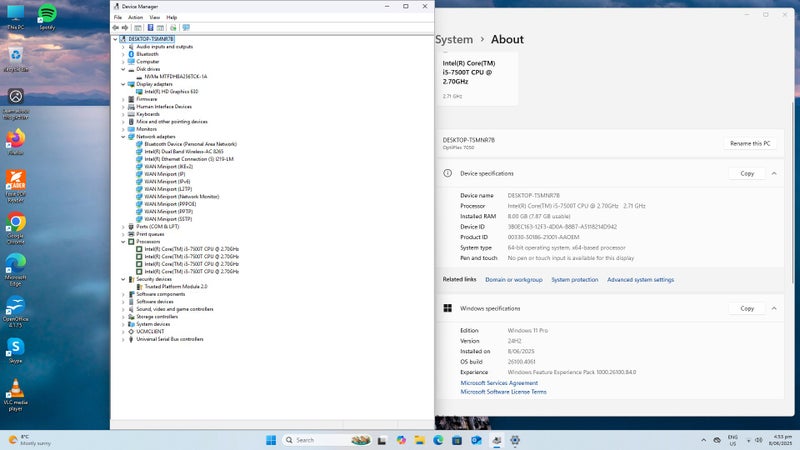Image resolution: width=800 pixels, height=450 pixels.
Task: Click the Settings gear taskbar icon
Action: (x=515, y=440)
